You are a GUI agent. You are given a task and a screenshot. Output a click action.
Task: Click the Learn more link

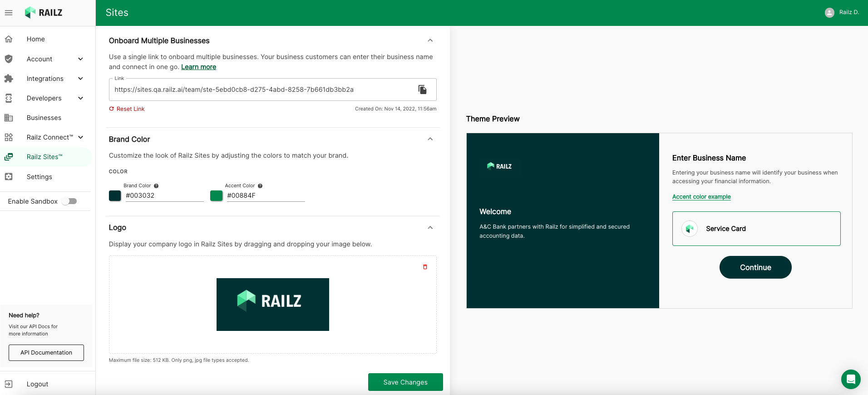click(x=199, y=67)
